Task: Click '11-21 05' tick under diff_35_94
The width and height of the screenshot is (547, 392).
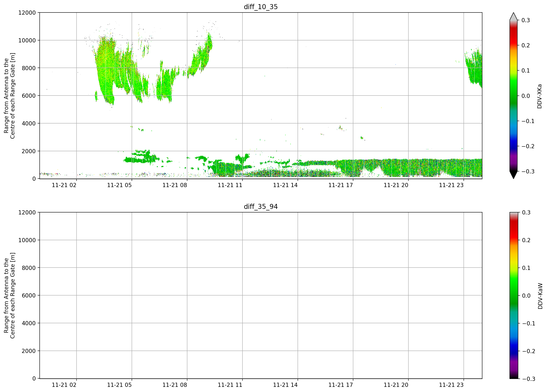Action: click(x=119, y=385)
